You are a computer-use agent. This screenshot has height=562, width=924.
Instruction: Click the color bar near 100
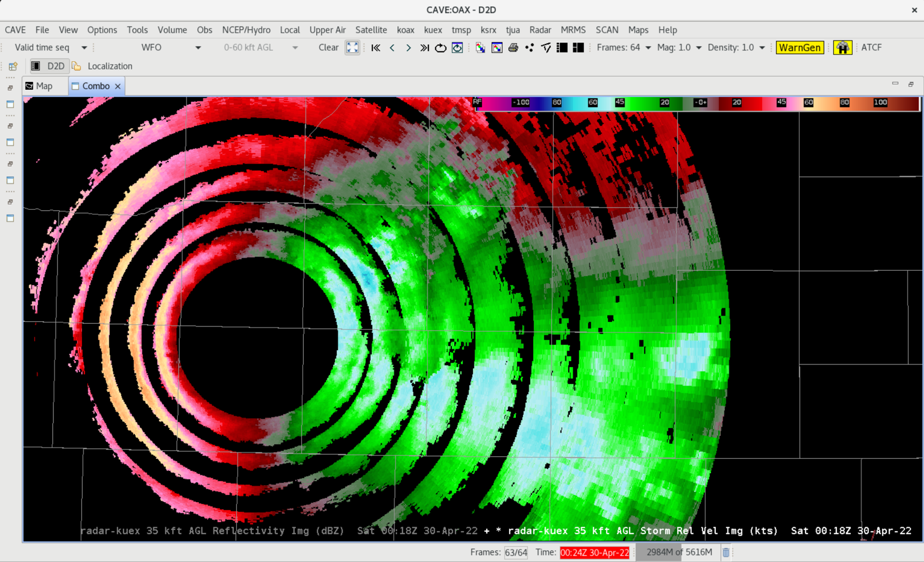[x=880, y=103]
